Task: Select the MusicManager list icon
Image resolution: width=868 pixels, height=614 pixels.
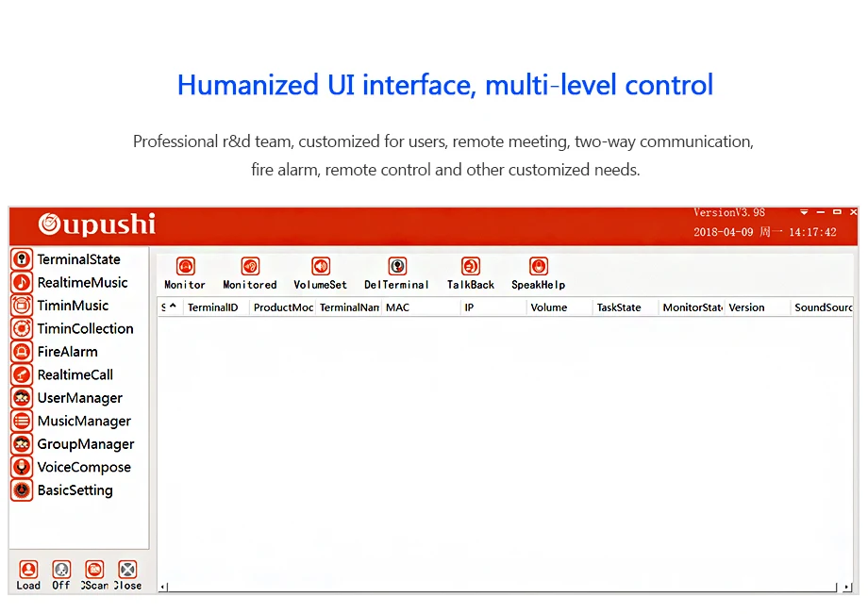Action: [22, 421]
